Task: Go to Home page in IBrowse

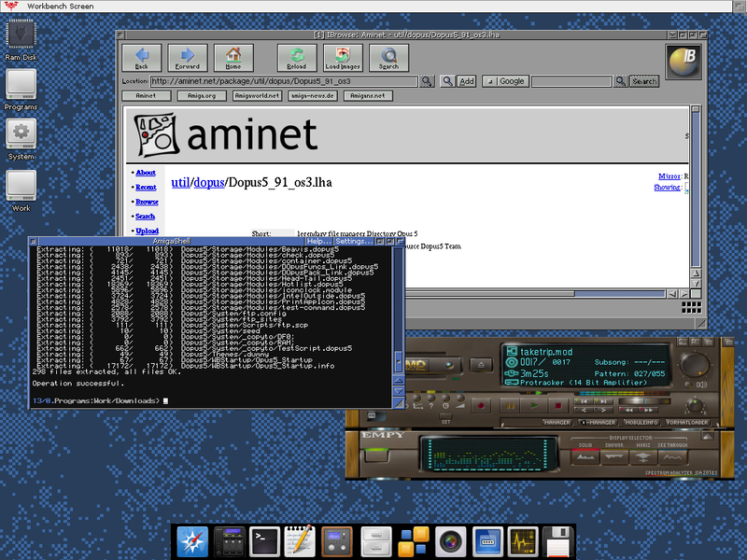Action: (x=233, y=58)
